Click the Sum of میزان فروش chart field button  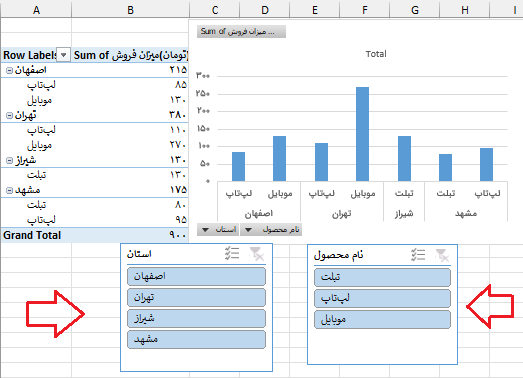coord(241,32)
